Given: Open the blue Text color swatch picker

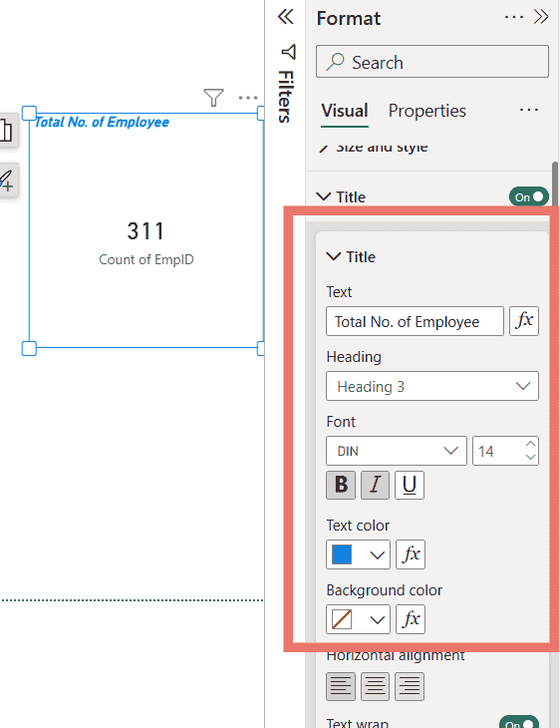Looking at the screenshot, I should [x=358, y=554].
